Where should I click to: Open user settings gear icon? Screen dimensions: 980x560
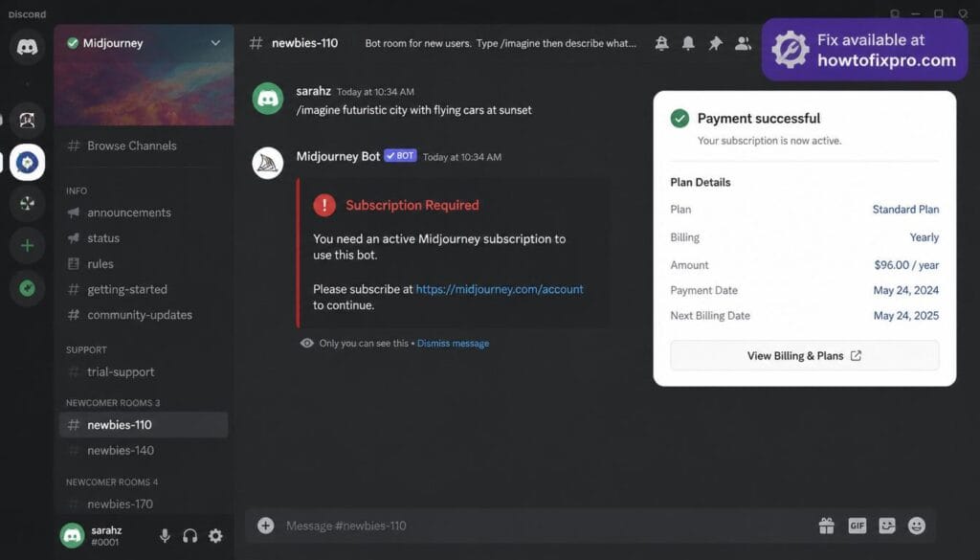[x=215, y=536]
